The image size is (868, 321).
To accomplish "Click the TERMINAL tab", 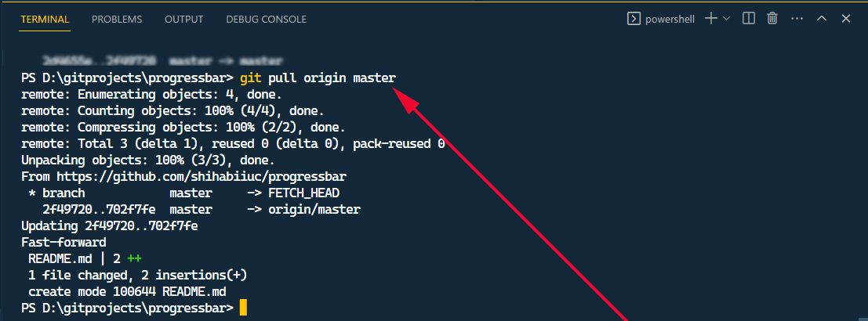I will coord(45,19).
